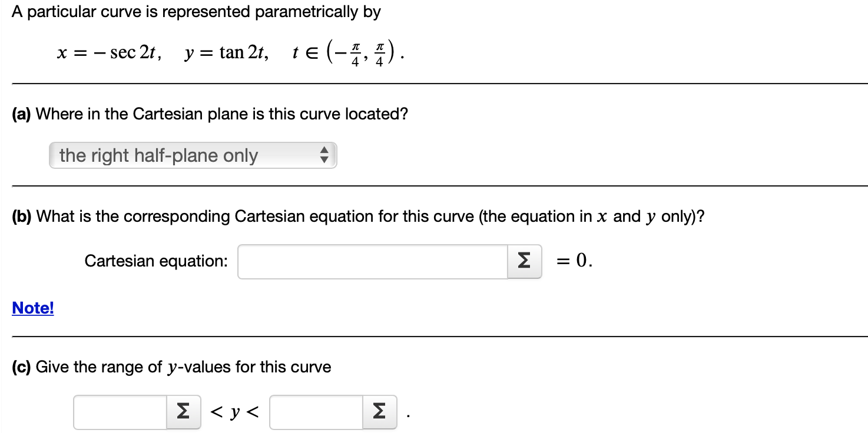Open sigma editor for upper y bound

[x=380, y=412]
